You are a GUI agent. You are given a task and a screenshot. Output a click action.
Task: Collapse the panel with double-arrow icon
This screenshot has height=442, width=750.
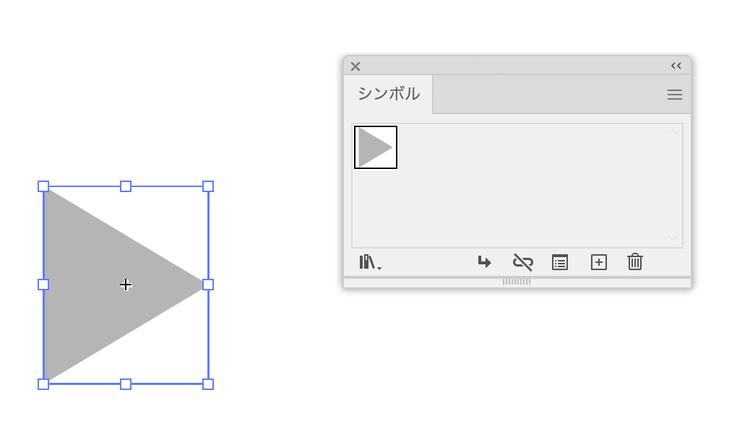point(676,66)
